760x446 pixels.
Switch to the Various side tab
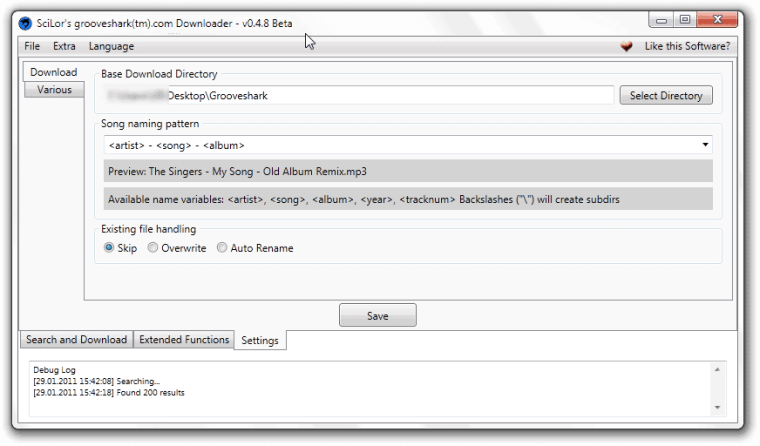click(54, 90)
